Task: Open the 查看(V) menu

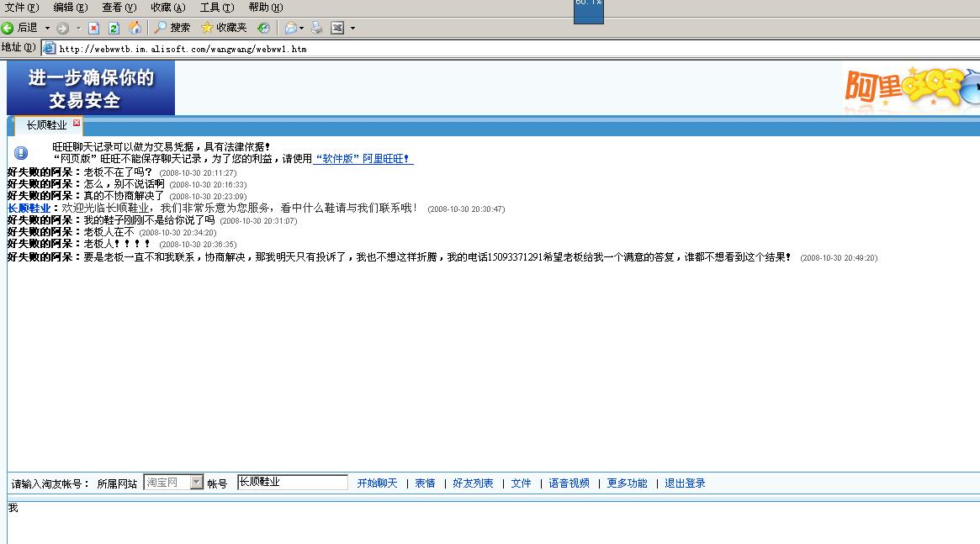Action: point(119,8)
